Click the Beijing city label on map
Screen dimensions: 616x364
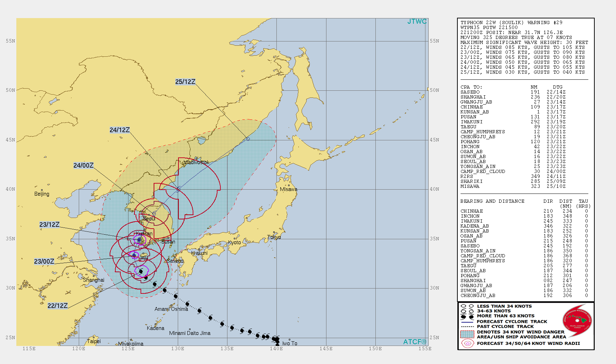[x=42, y=194]
